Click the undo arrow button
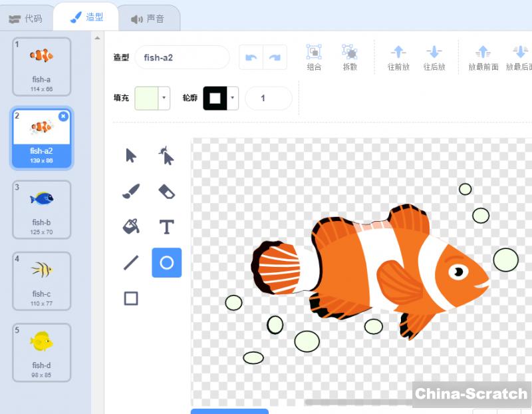This screenshot has height=414, width=532. pyautogui.click(x=251, y=57)
